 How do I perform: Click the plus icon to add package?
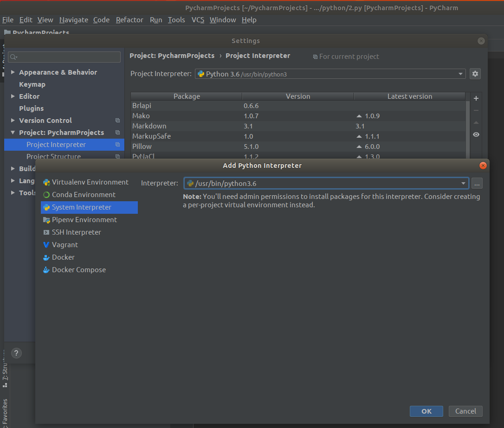pos(476,98)
